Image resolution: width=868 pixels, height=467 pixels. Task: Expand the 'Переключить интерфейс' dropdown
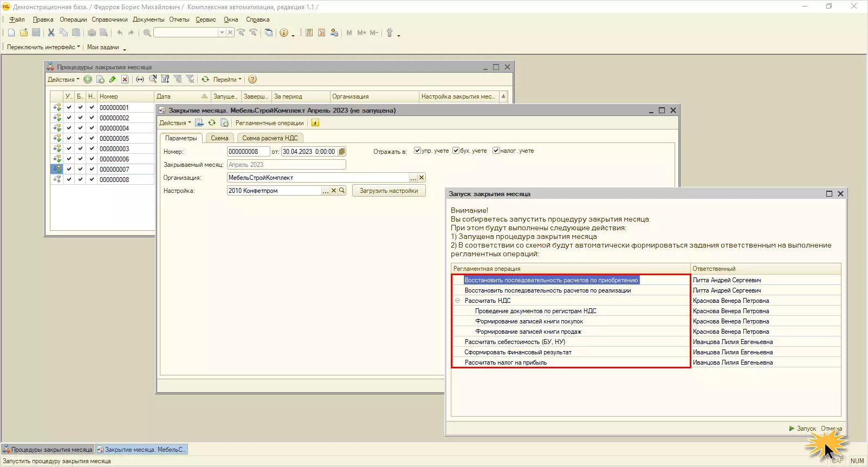pyautogui.click(x=43, y=47)
